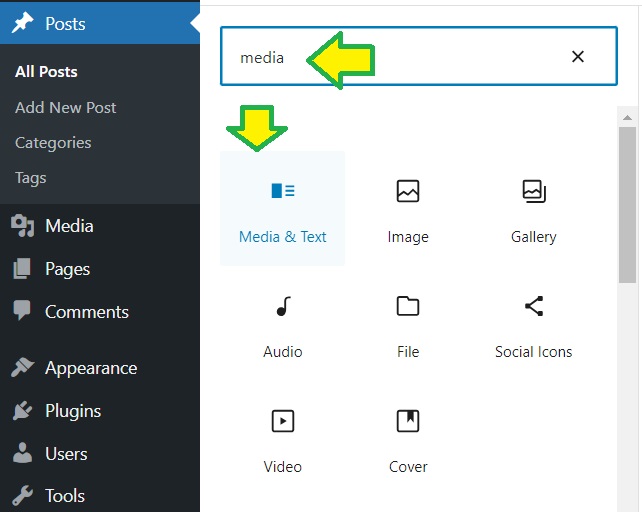Open the Comments admin menu
The image size is (642, 512).
(x=100, y=312)
